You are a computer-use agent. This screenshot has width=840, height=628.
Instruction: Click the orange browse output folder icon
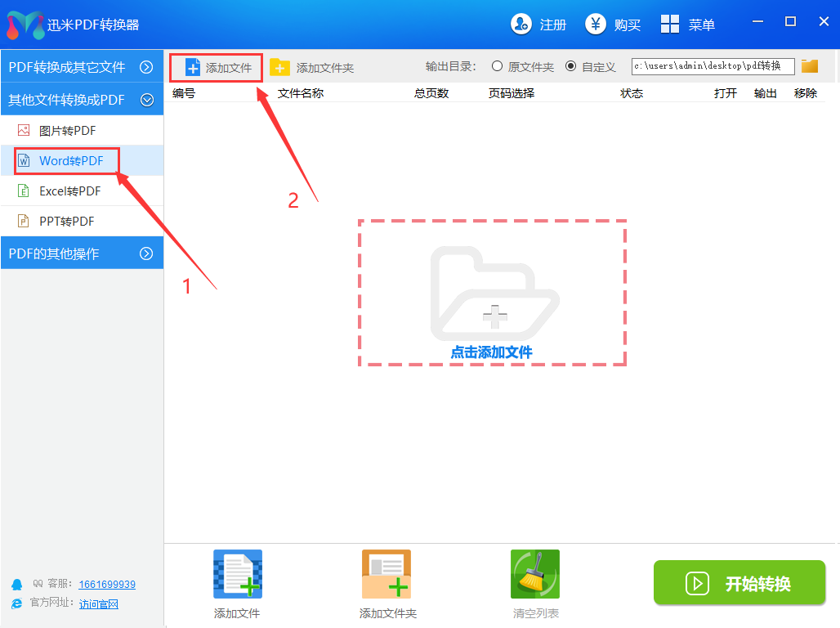tap(810, 66)
